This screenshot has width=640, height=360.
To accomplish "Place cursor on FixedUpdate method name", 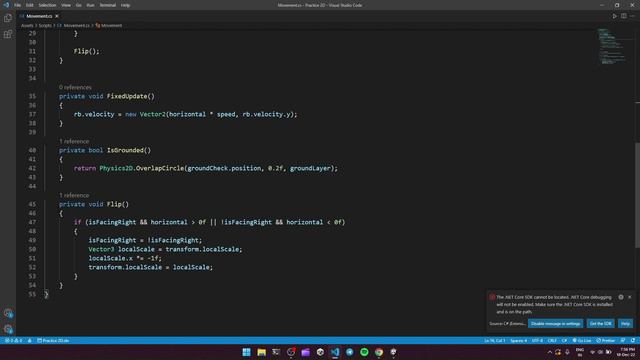I will point(127,96).
